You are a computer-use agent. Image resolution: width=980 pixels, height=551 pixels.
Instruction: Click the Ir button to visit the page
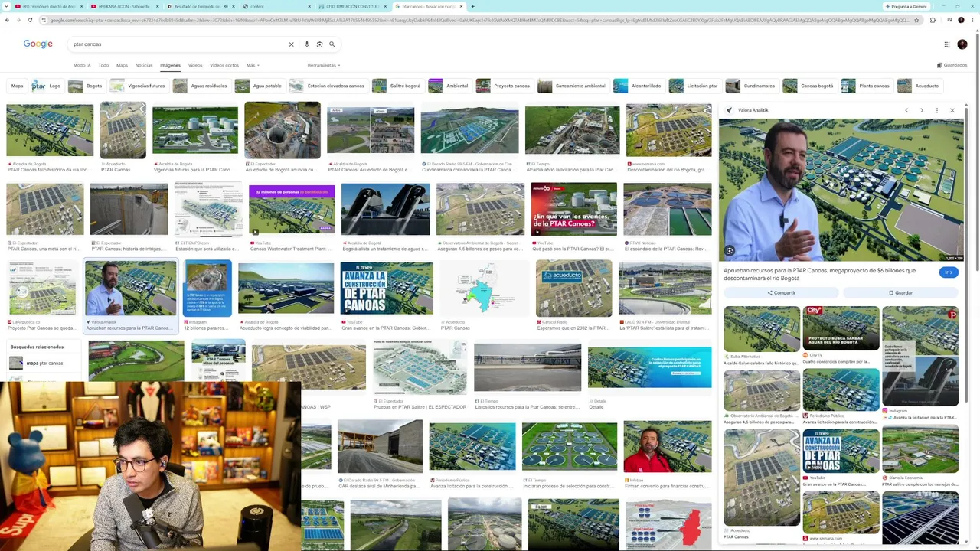949,272
